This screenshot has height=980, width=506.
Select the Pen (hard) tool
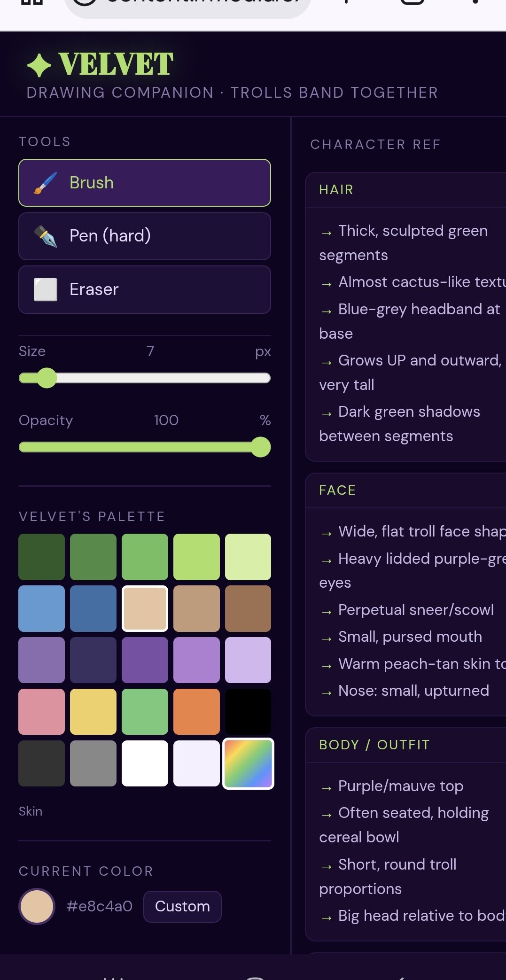(x=144, y=236)
